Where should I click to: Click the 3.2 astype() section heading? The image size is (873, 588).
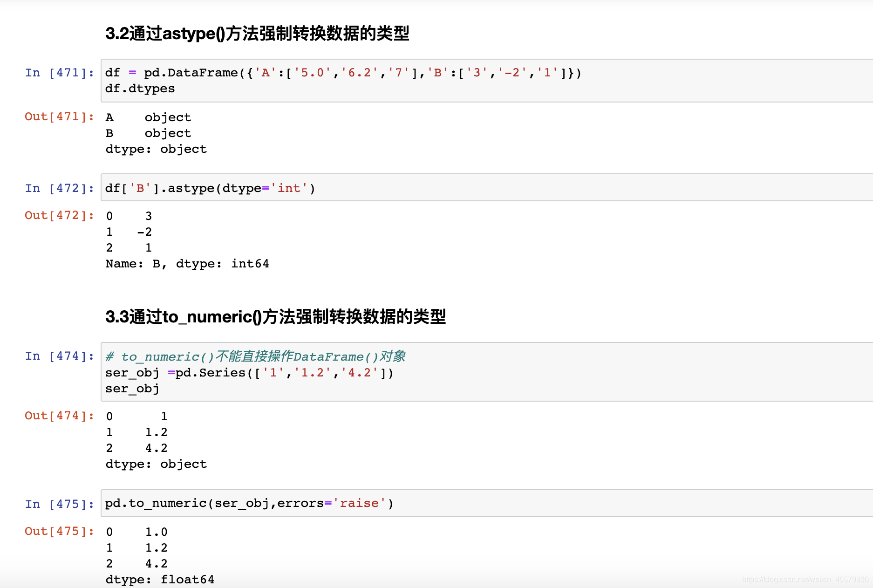point(257,34)
